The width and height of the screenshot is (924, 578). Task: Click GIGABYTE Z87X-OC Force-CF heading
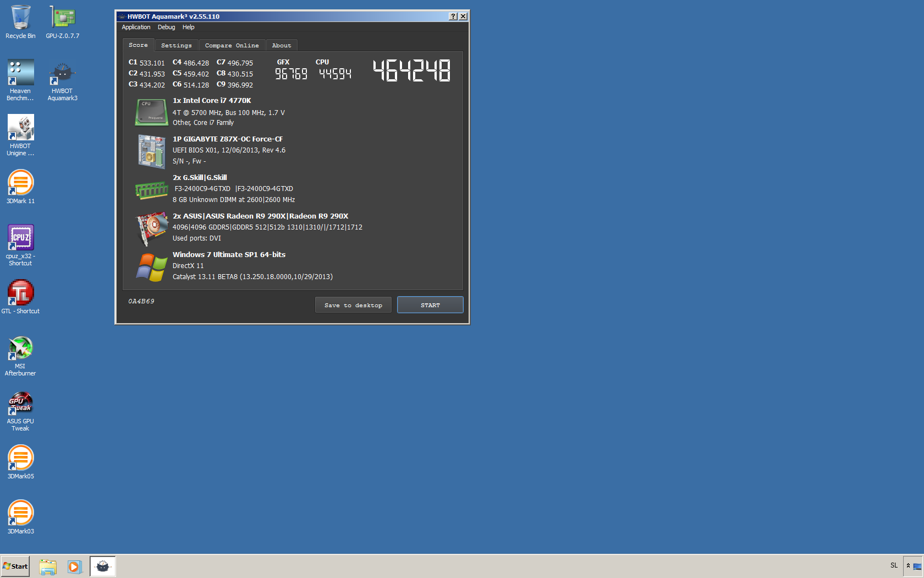coord(228,139)
